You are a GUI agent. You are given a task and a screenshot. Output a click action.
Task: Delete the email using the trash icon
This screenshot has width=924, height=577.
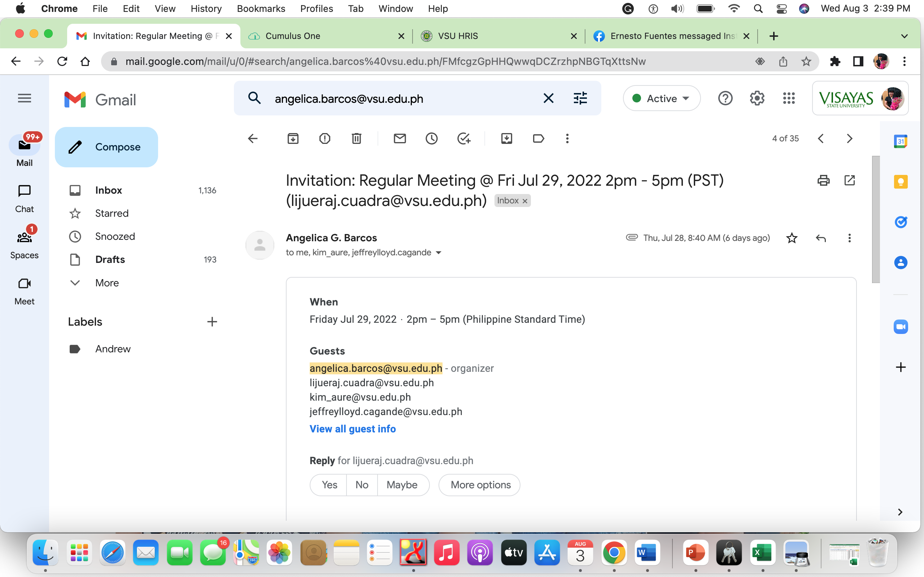356,138
